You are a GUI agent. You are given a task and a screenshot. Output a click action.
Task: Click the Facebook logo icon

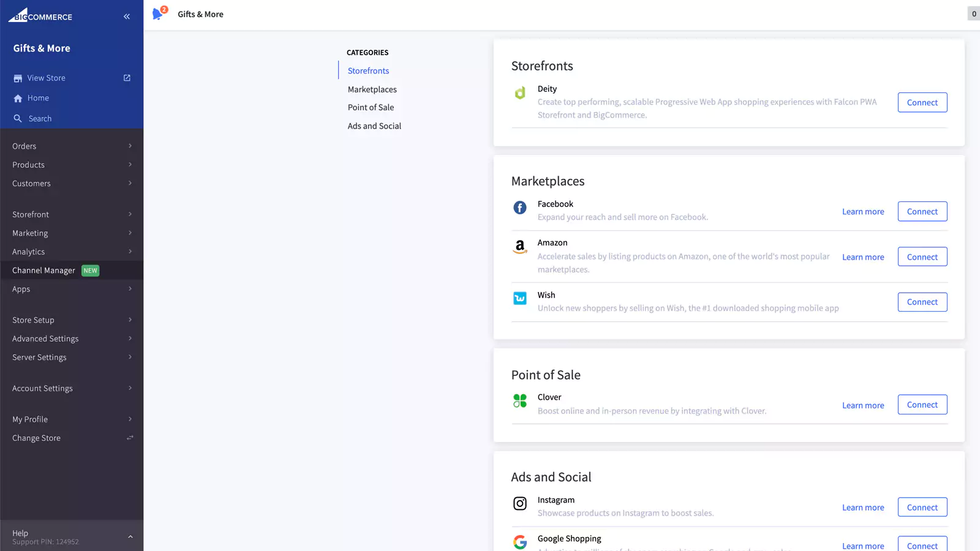[x=520, y=208]
